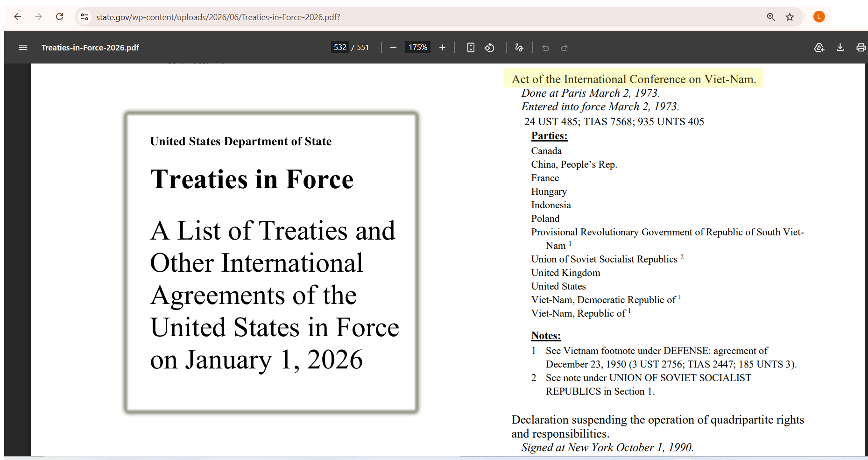Image resolution: width=868 pixels, height=460 pixels.
Task: Go back to previous page
Action: click(x=18, y=17)
